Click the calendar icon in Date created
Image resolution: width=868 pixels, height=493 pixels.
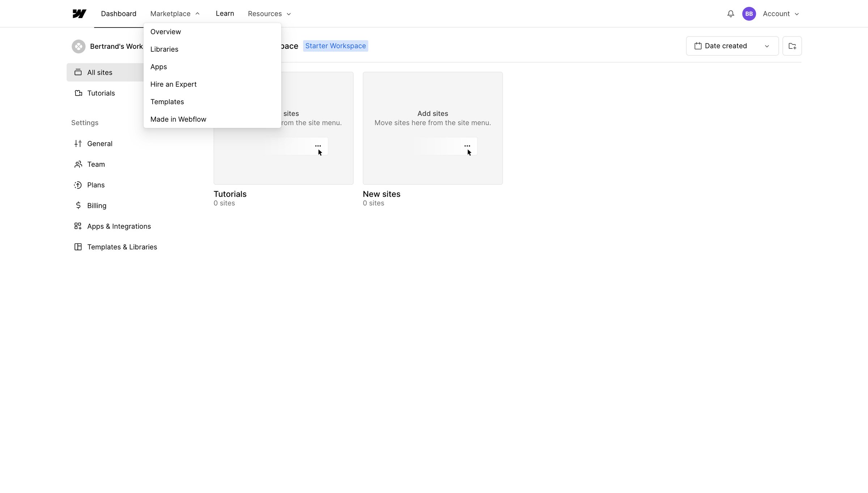point(698,46)
